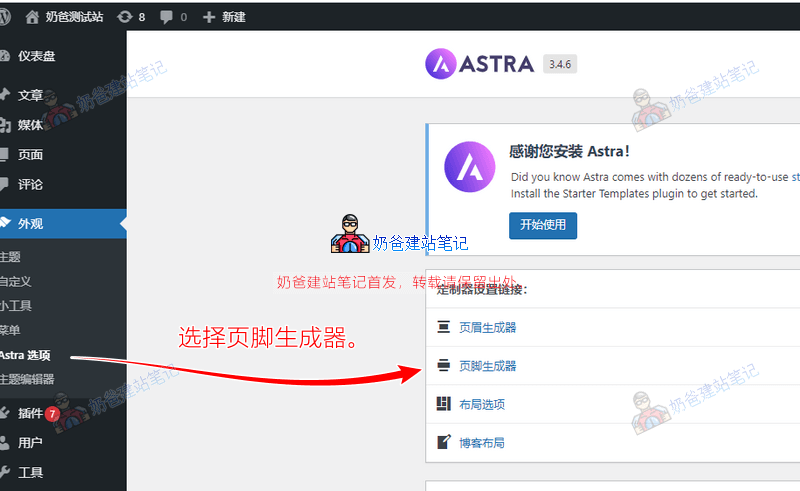This screenshot has width=800, height=491.
Task: Click the plugins update badge 7
Action: (x=52, y=413)
